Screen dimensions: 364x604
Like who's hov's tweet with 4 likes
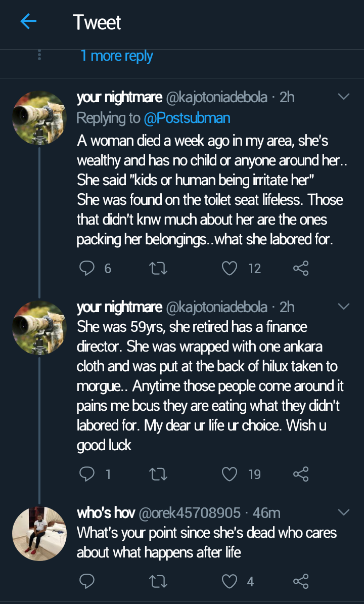pos(230,581)
